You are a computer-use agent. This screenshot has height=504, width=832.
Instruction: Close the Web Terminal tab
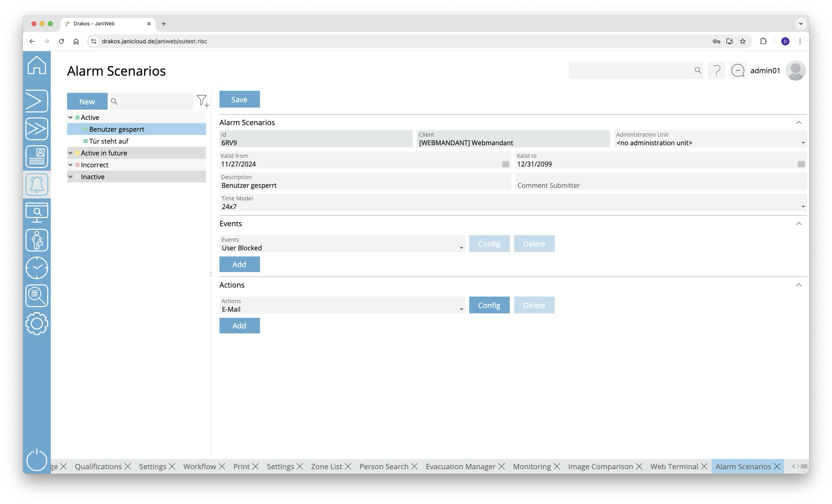pos(704,466)
